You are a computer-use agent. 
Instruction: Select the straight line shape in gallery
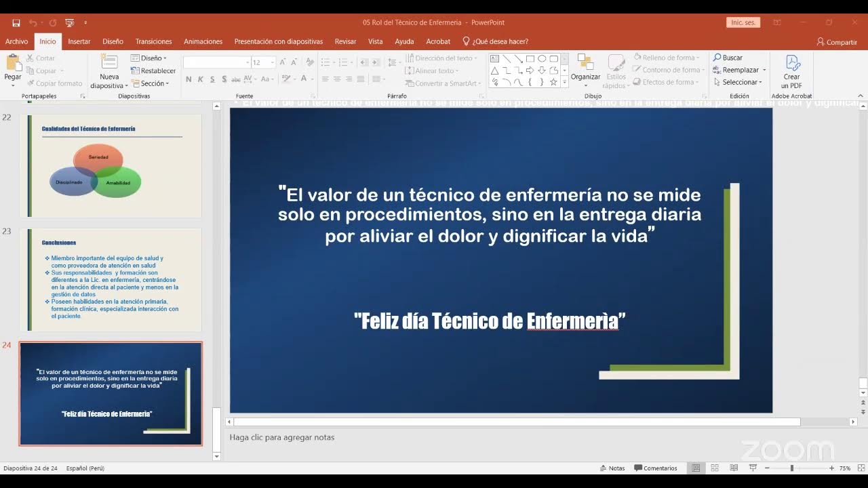pyautogui.click(x=507, y=58)
